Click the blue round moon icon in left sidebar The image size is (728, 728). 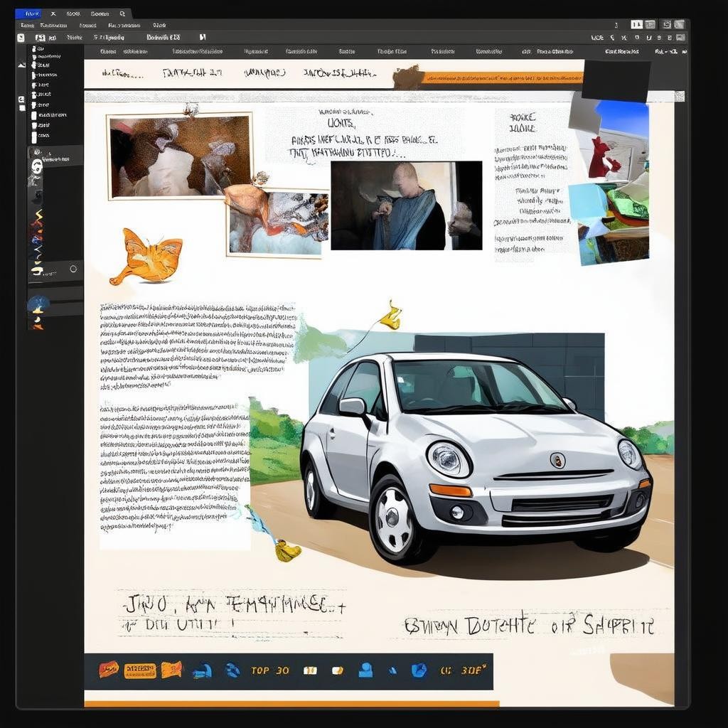pos(38,304)
